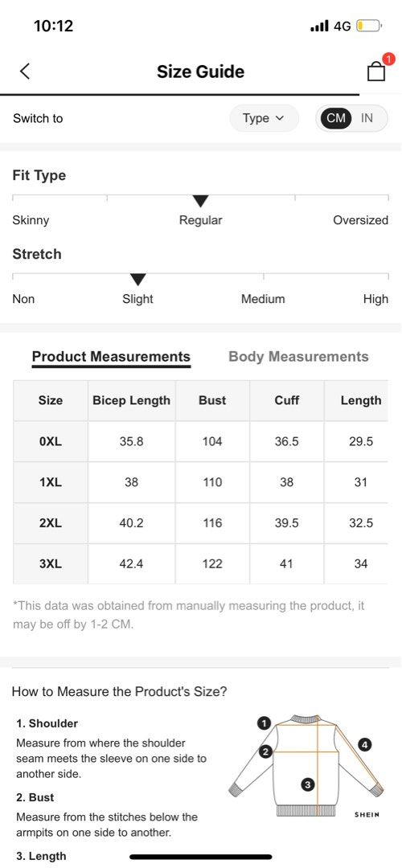
Task: Click the Fit Type Regular triangle marker
Action: click(x=200, y=201)
